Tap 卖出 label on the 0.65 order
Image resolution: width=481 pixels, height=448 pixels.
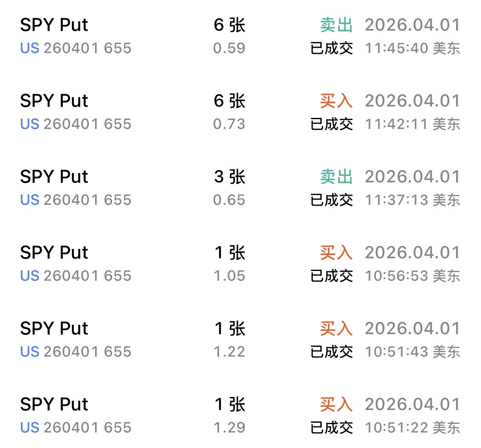[336, 177]
